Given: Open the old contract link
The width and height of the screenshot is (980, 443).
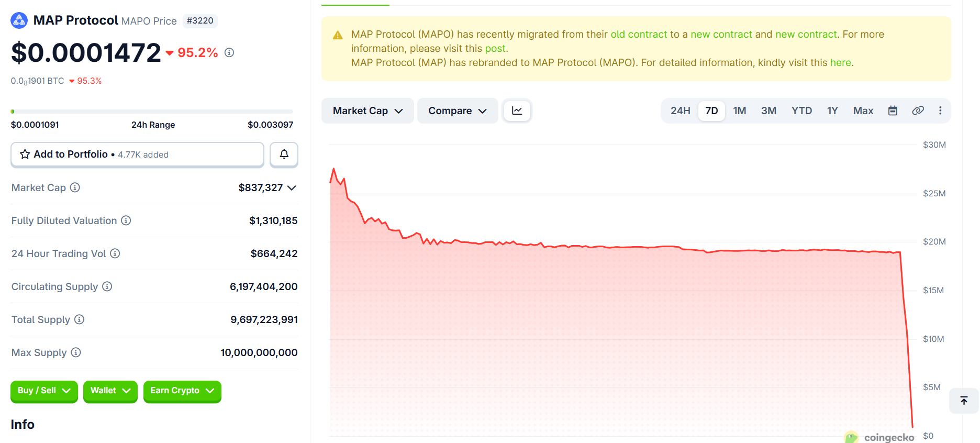Looking at the screenshot, I should [x=639, y=34].
